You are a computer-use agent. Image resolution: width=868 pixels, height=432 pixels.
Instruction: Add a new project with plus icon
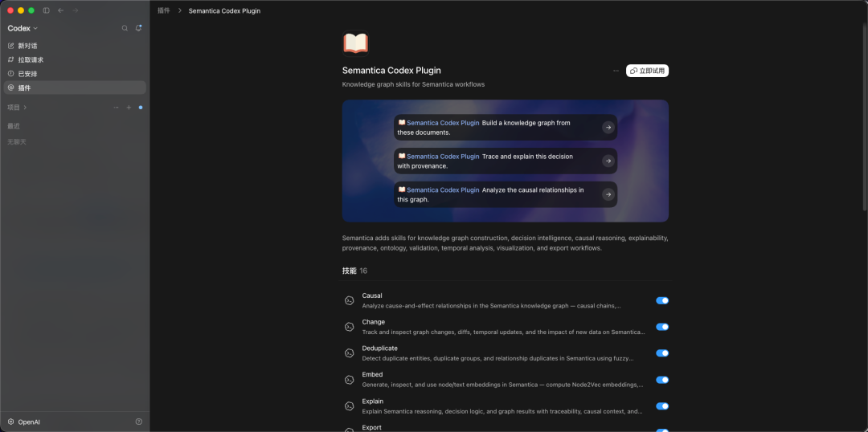[x=129, y=108]
